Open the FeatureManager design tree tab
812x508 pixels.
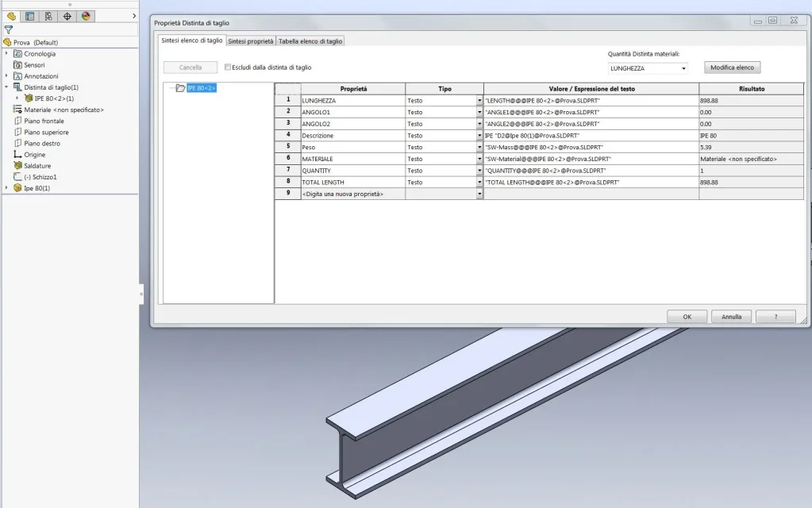point(11,16)
